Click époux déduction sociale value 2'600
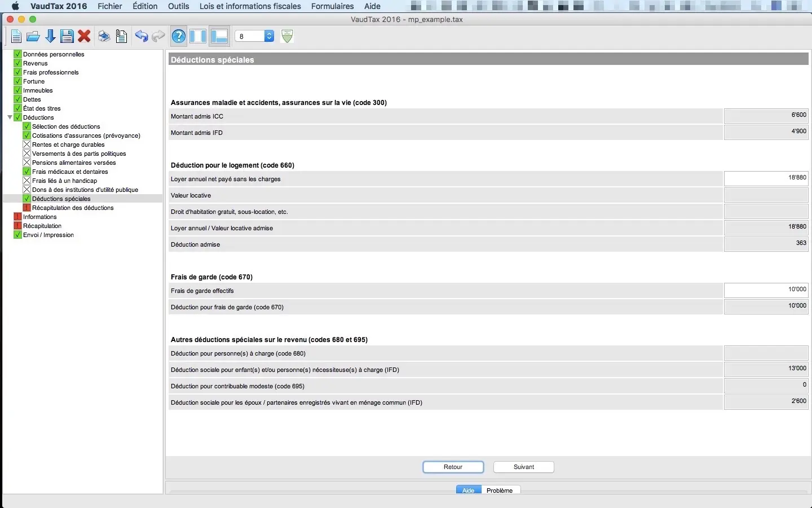The width and height of the screenshot is (812, 508). [x=766, y=402]
